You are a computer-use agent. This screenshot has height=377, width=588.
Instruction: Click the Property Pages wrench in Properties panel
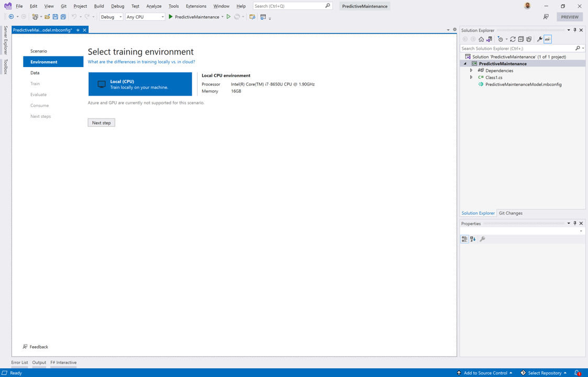click(x=482, y=239)
